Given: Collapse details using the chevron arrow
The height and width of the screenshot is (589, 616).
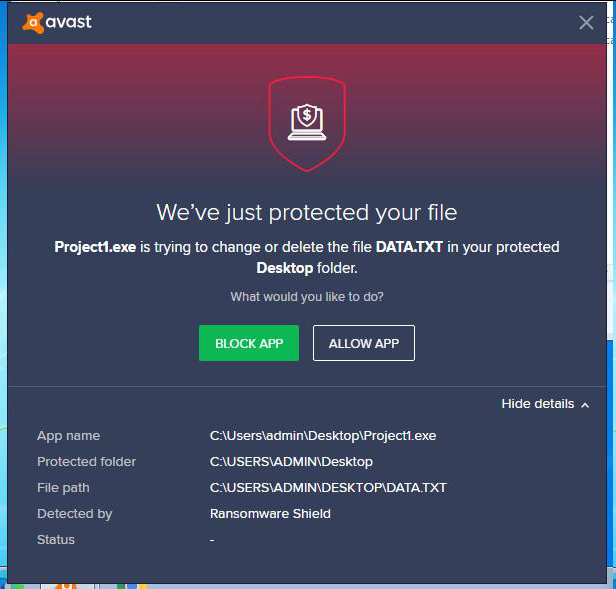Looking at the screenshot, I should point(585,405).
